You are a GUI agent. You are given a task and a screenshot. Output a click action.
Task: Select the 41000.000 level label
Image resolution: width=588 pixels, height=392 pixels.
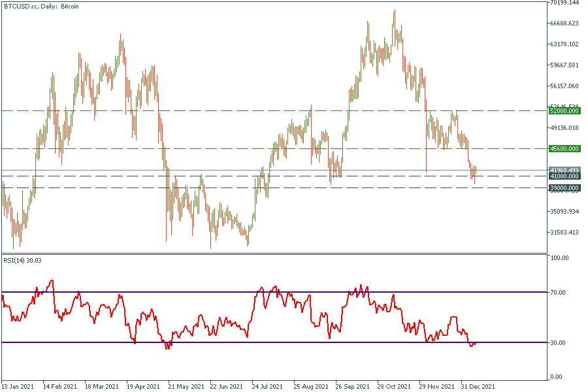(564, 176)
